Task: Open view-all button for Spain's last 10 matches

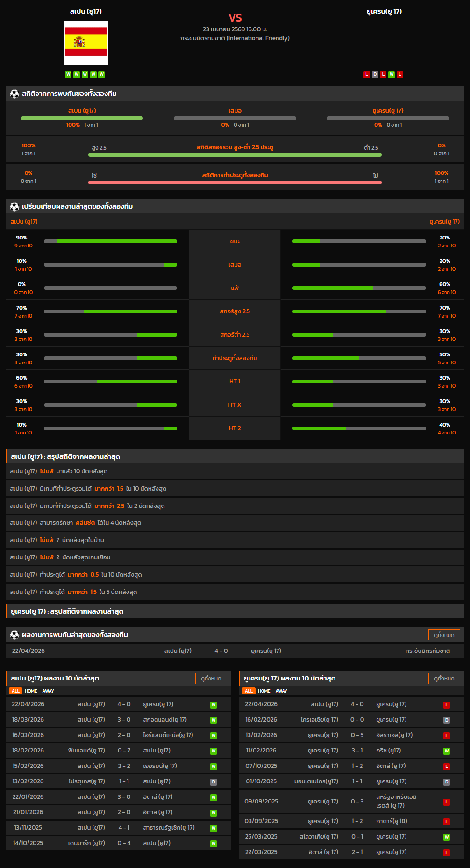Action: click(x=211, y=679)
